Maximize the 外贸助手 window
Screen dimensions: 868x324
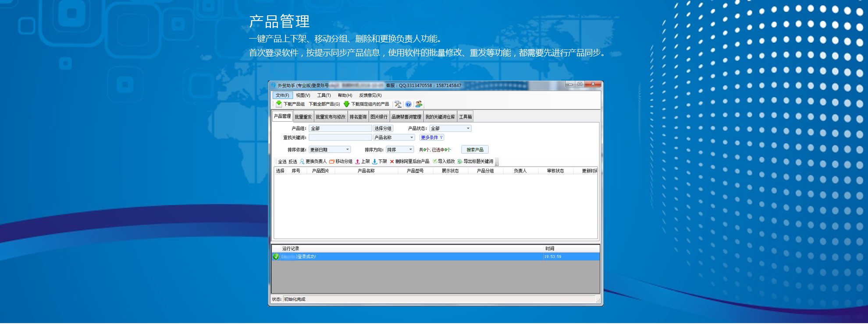[580, 84]
